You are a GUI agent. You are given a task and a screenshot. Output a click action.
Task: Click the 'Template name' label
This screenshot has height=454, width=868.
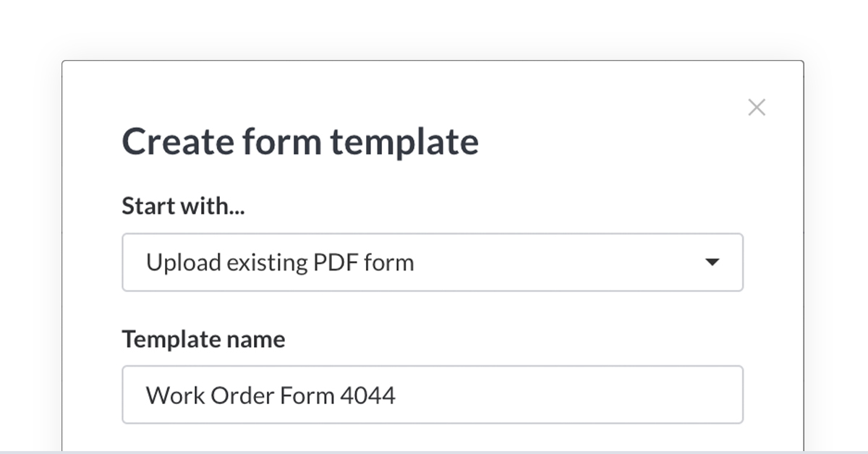[x=203, y=339]
